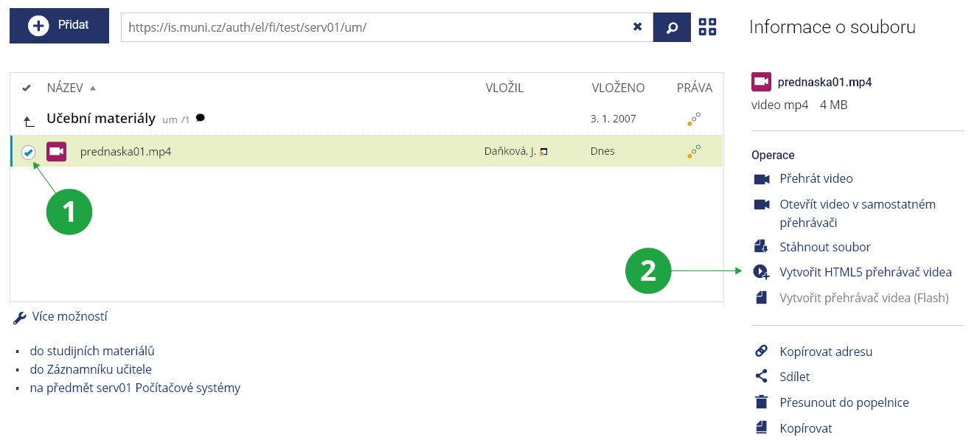
Task: Open the do studijních materiálů link
Action: 92,352
